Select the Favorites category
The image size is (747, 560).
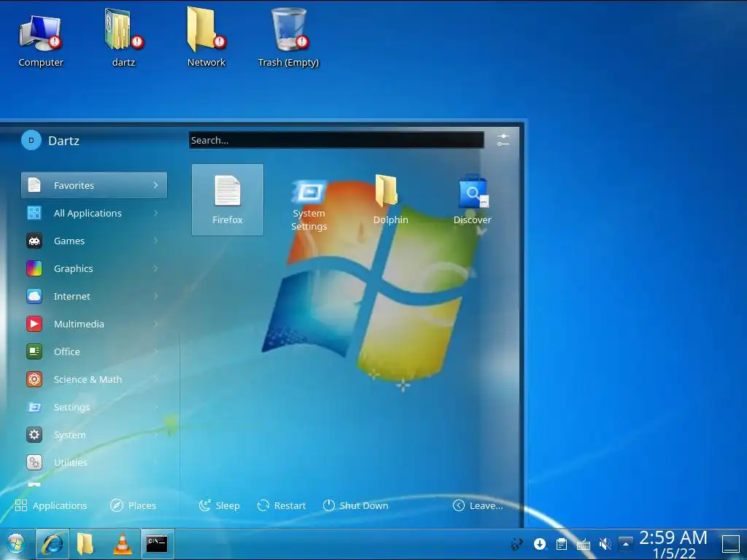tap(94, 185)
